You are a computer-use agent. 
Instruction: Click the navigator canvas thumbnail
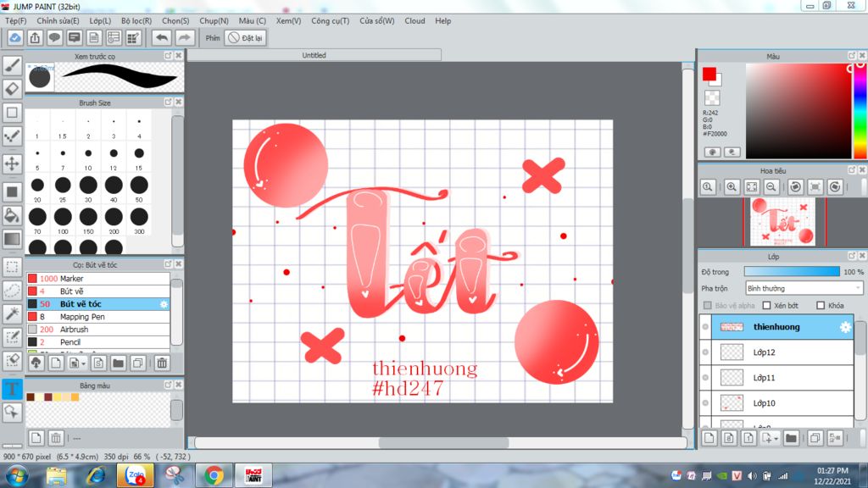(x=782, y=222)
